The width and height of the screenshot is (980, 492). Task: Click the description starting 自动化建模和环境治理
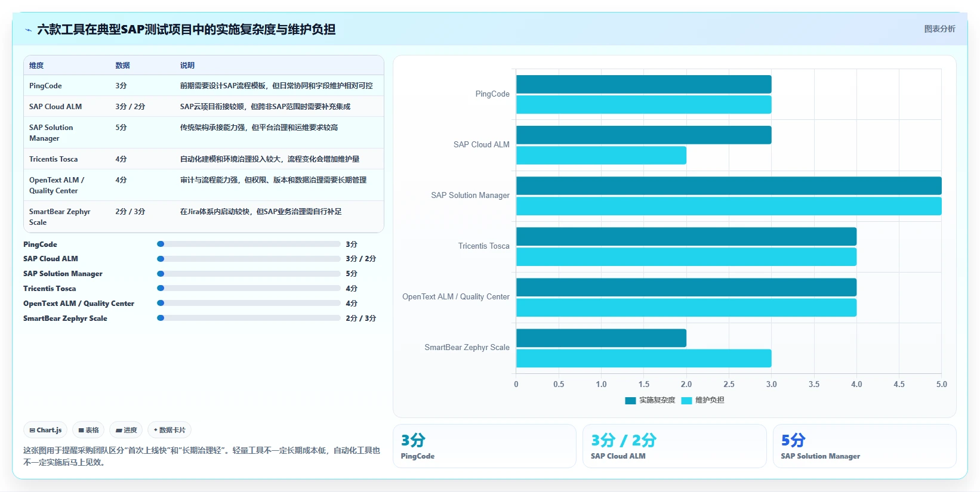(270, 159)
